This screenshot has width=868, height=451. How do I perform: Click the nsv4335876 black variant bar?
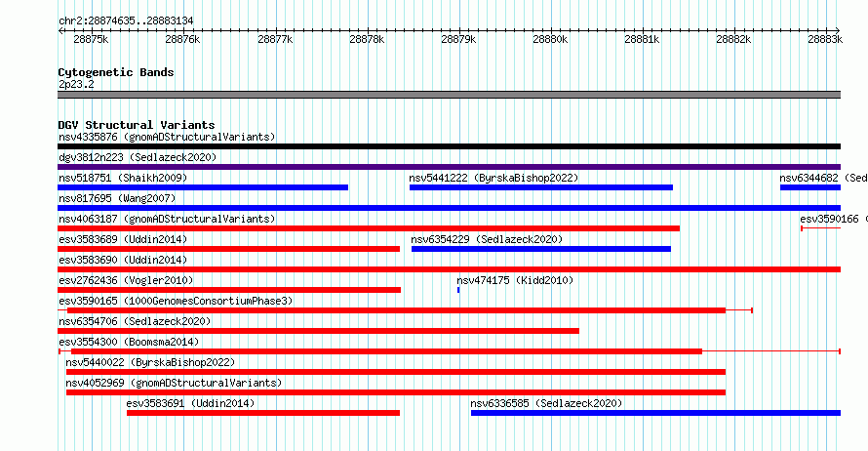[x=449, y=146]
